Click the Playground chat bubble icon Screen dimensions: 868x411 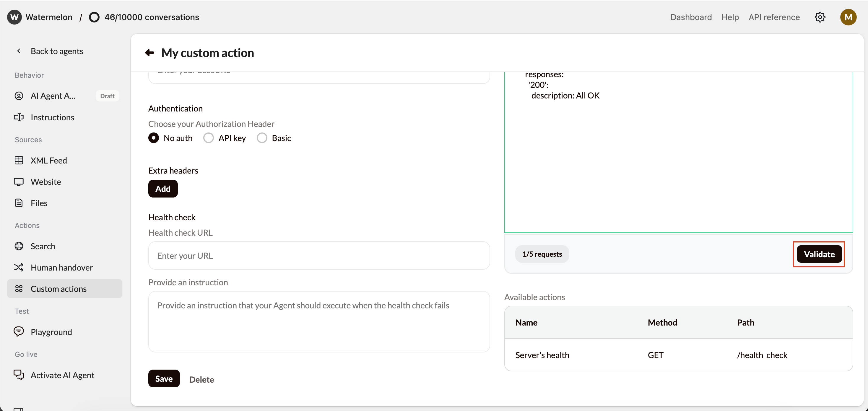click(x=19, y=332)
